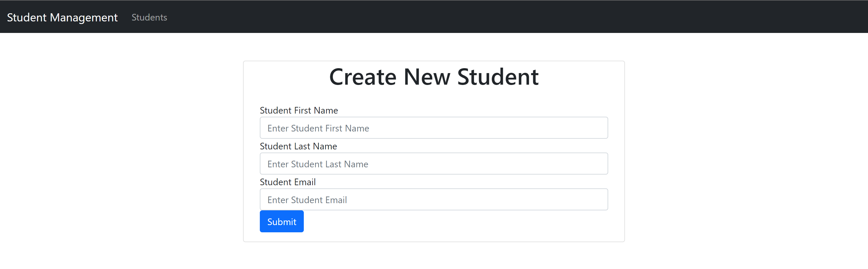
Task: Click the word Student in the form heading
Action: [498, 77]
